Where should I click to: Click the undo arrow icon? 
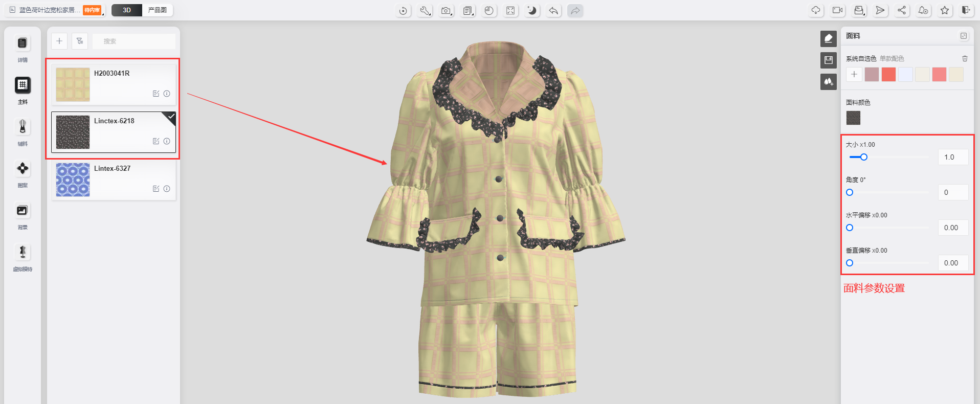[553, 11]
